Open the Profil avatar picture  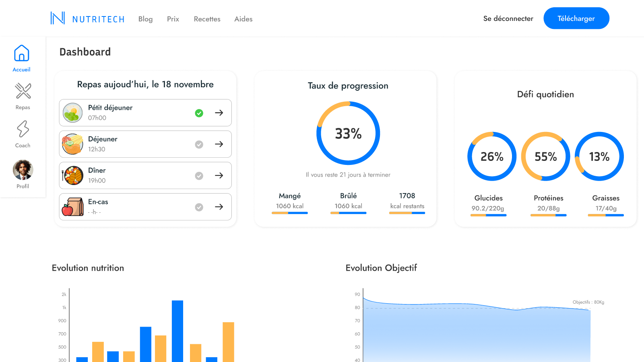point(23,170)
